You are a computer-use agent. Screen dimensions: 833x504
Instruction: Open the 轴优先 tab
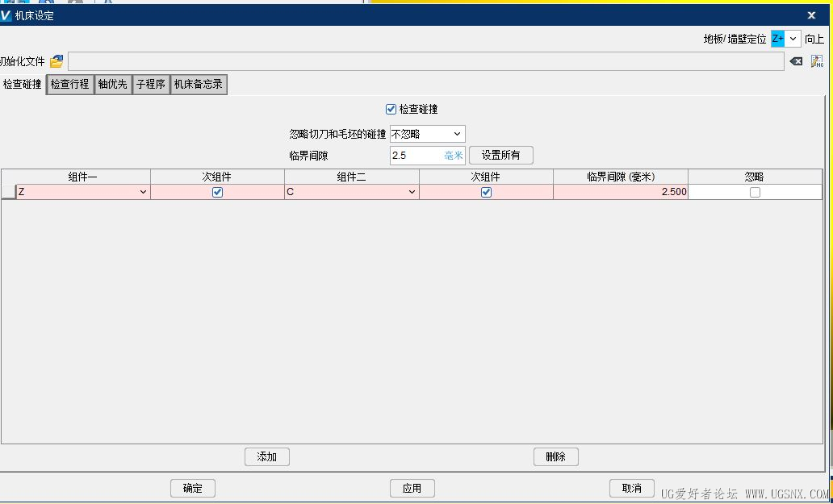(113, 84)
